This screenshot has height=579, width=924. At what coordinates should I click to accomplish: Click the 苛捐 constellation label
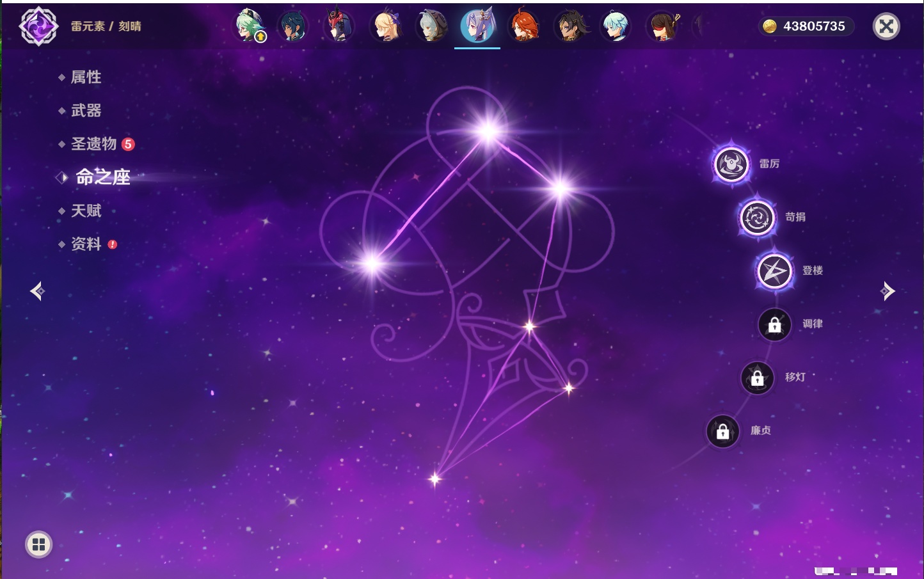795,217
